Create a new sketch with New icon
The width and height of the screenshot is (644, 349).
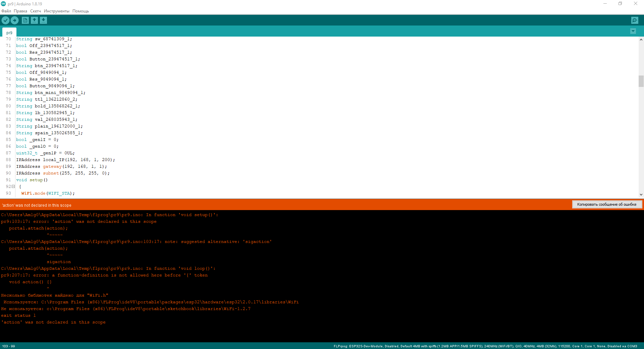25,20
